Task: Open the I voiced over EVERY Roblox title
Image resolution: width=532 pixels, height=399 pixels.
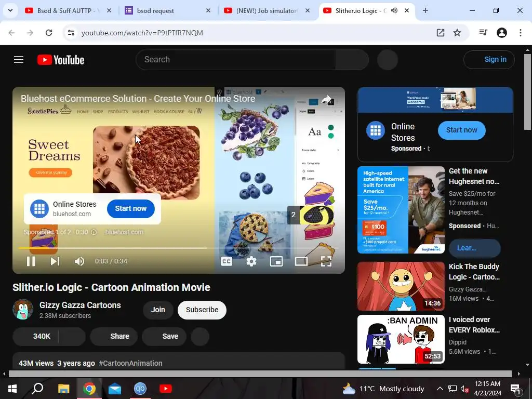Action: point(474,325)
